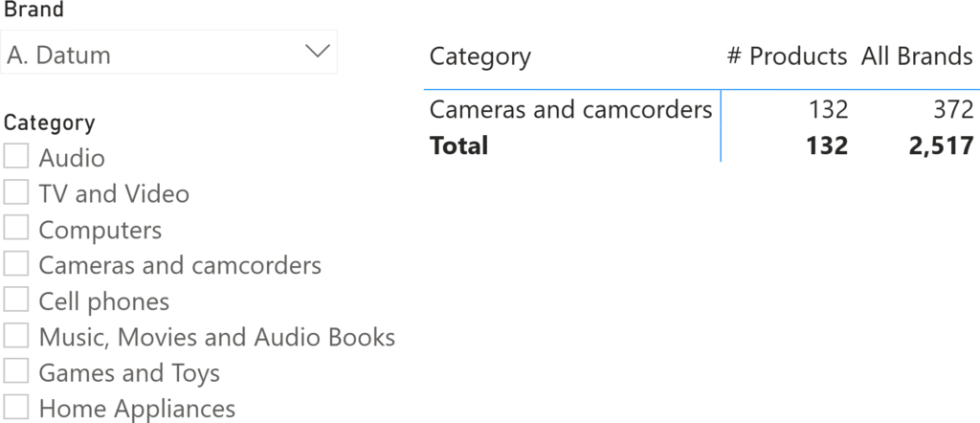The height and width of the screenshot is (423, 980).
Task: Toggle the Cell phones checkbox
Action: (x=16, y=301)
